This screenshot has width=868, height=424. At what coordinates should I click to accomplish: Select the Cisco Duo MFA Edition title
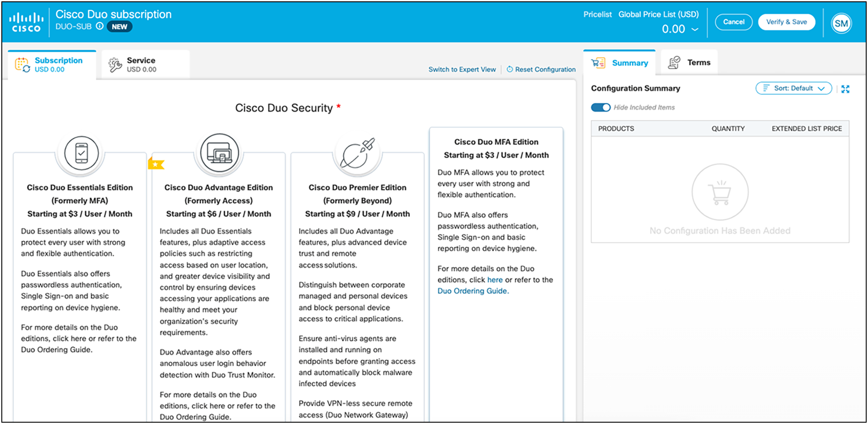pos(496,142)
